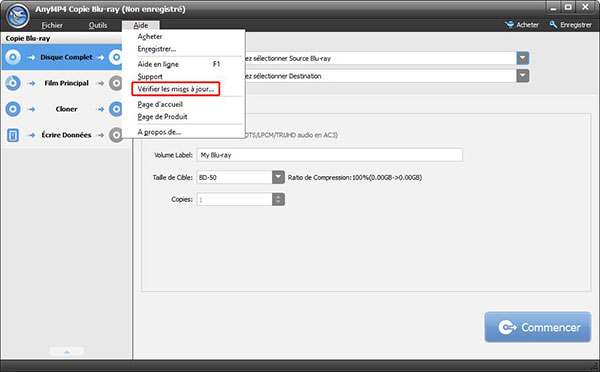Open Page d'accueil from the menu
This screenshot has height=372, width=600.
[160, 104]
